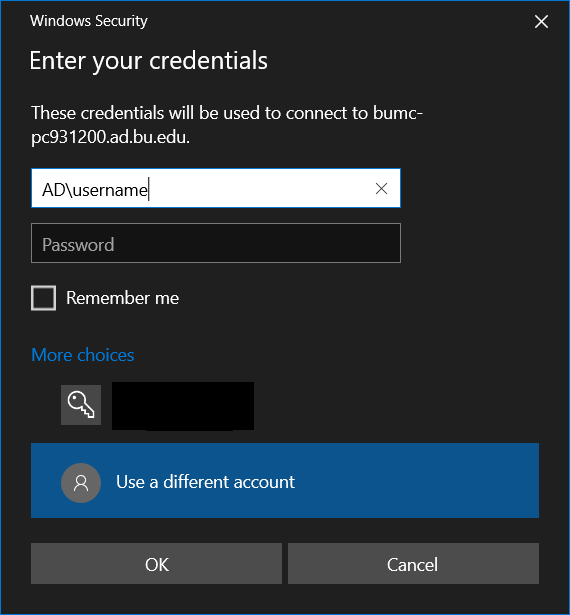Image resolution: width=570 pixels, height=615 pixels.
Task: Select the redacted saved account entry
Action: (x=183, y=406)
